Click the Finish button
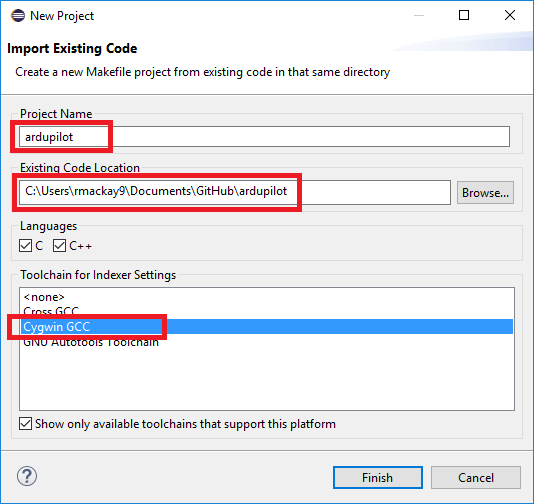This screenshot has height=504, width=534. click(x=378, y=477)
